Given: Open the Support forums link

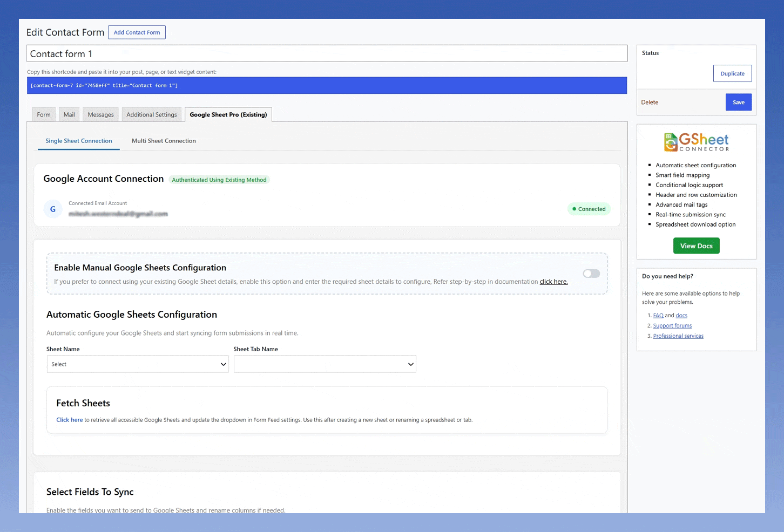Looking at the screenshot, I should pyautogui.click(x=672, y=326).
